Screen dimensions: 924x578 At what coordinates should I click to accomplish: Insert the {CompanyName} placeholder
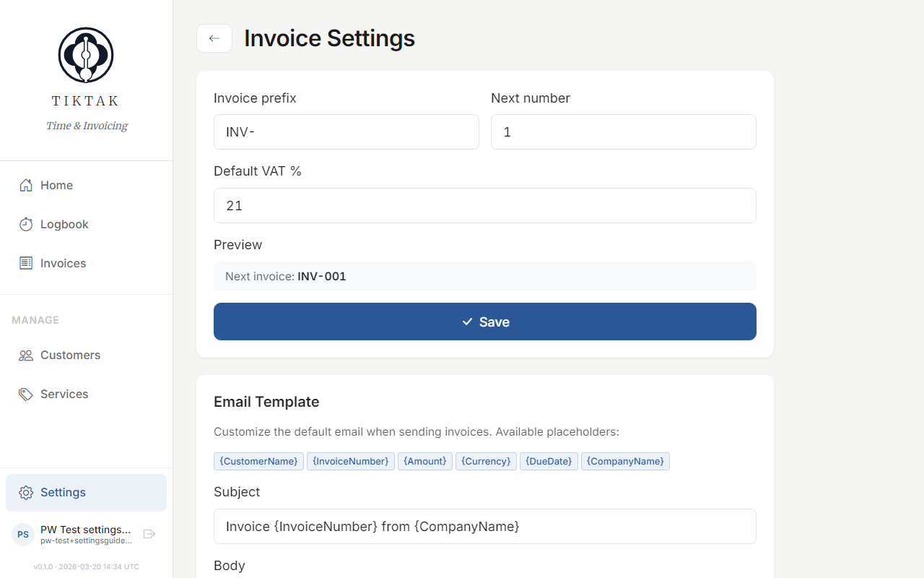(625, 461)
